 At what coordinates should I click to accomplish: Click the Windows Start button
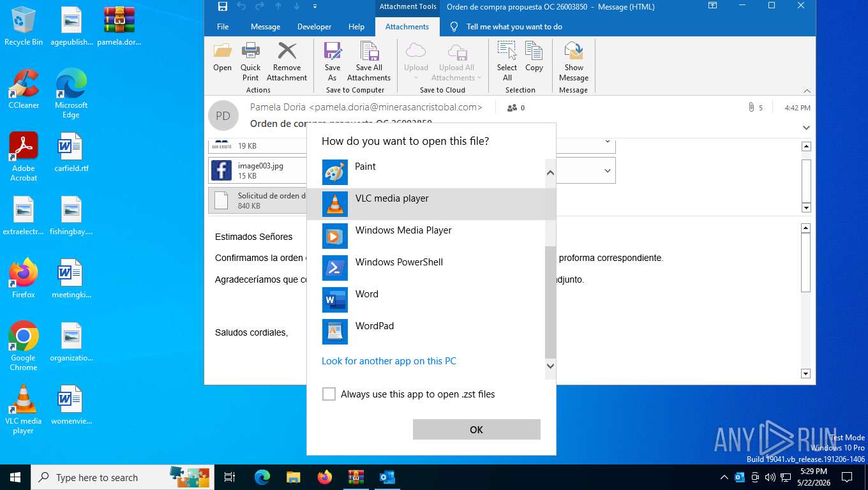click(15, 477)
